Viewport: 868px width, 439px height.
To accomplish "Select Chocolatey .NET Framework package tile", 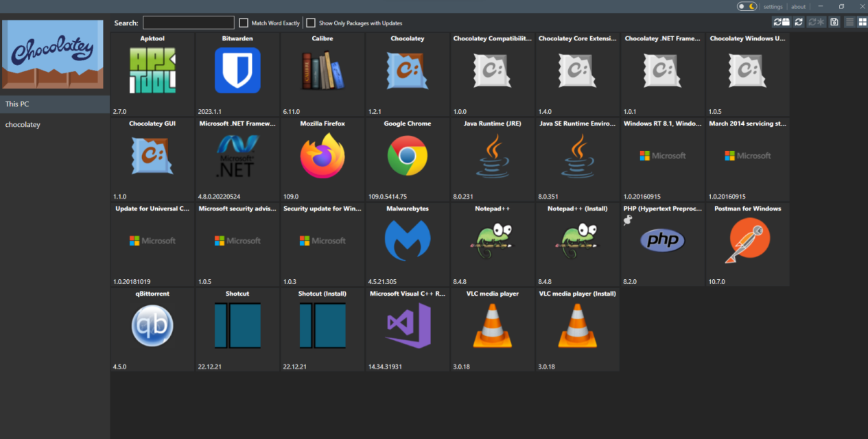I will [663, 74].
